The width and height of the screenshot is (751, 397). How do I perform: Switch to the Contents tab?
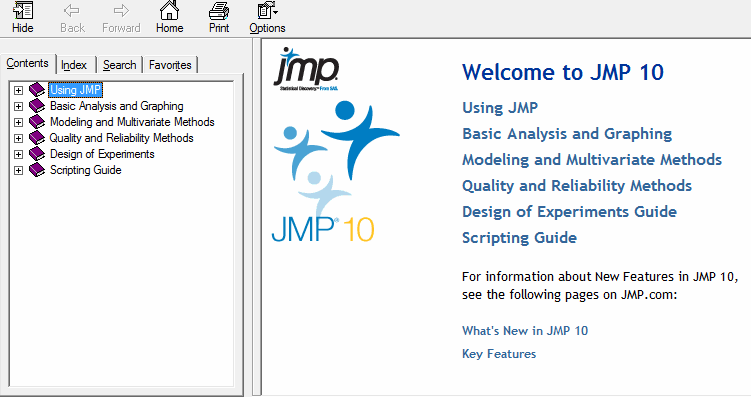coord(28,63)
